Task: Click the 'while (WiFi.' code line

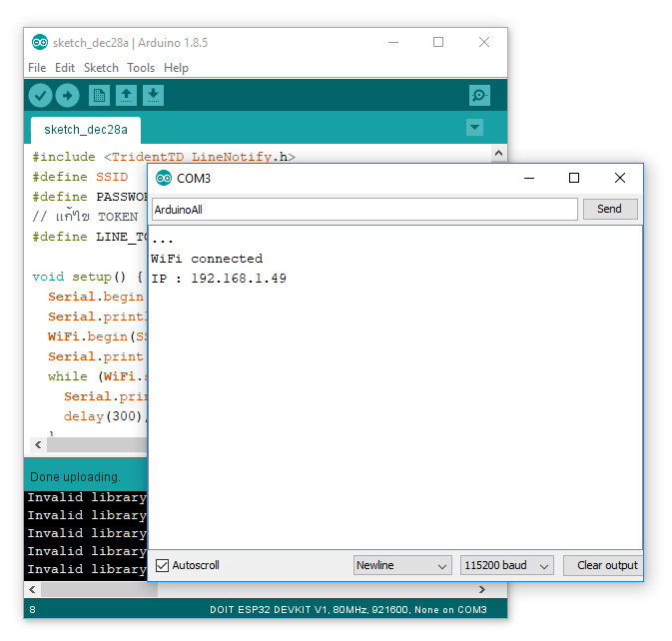Action: click(x=97, y=376)
